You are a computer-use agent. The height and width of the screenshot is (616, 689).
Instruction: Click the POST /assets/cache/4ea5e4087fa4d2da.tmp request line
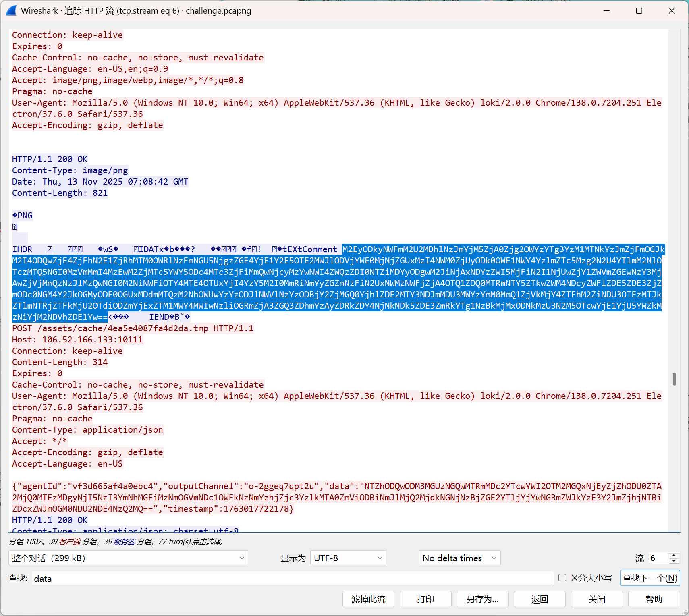(133, 328)
